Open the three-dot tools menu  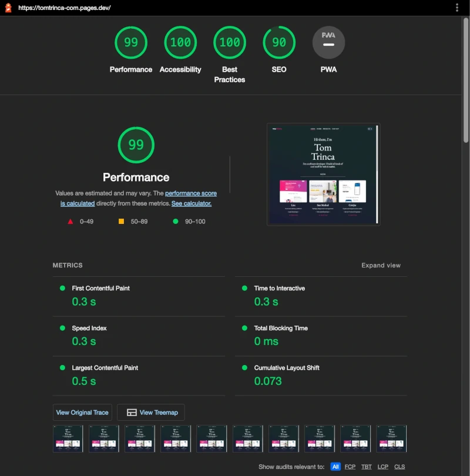click(457, 8)
